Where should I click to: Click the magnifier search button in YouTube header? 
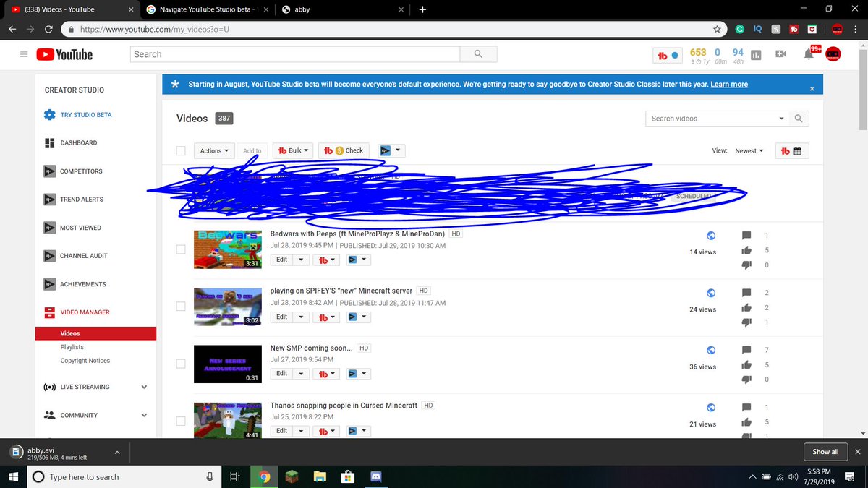pyautogui.click(x=478, y=54)
